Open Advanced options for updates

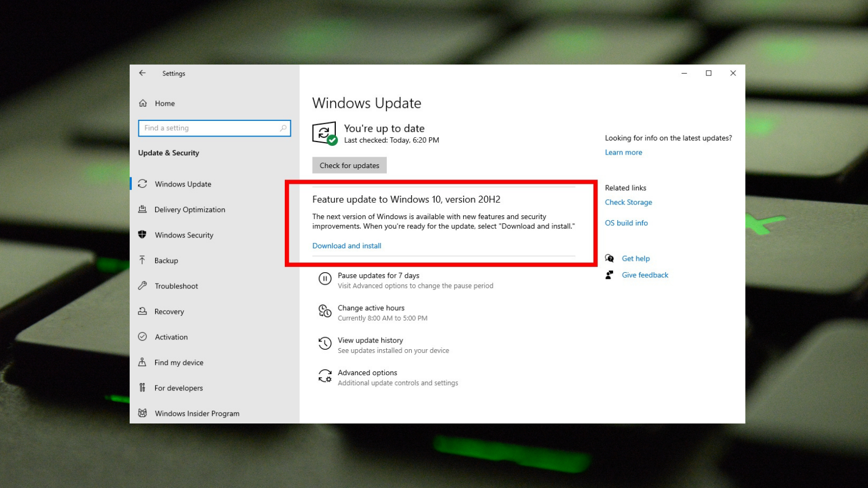click(367, 373)
